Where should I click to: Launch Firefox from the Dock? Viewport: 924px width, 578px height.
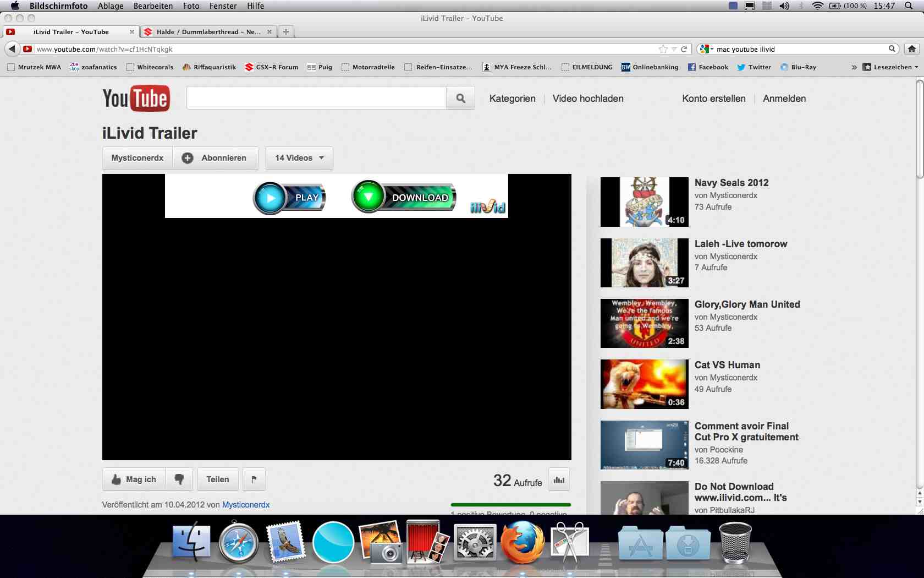(x=522, y=542)
